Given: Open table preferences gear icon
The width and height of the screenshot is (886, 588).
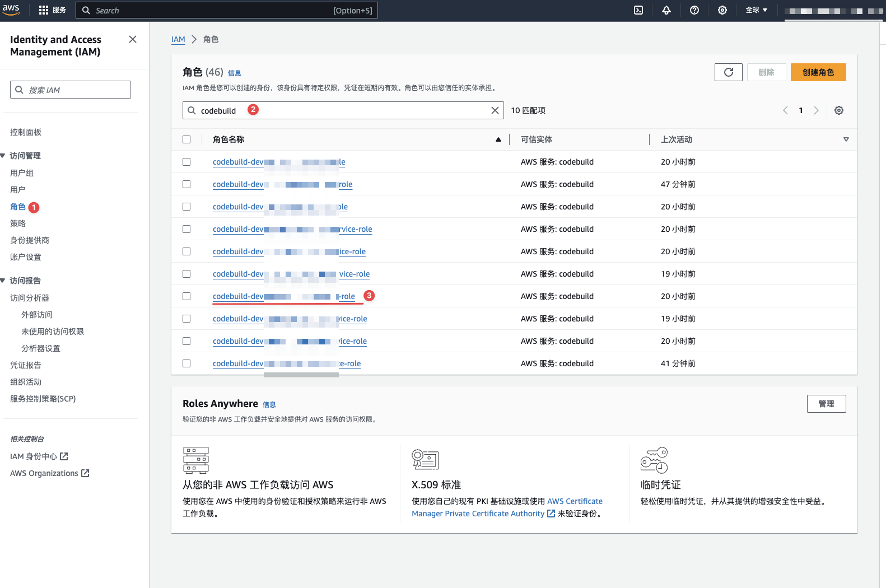Looking at the screenshot, I should (839, 110).
